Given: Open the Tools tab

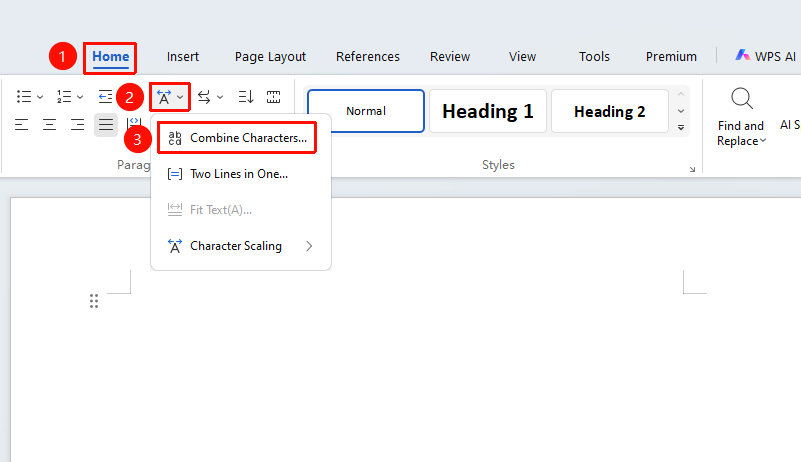Looking at the screenshot, I should (594, 57).
